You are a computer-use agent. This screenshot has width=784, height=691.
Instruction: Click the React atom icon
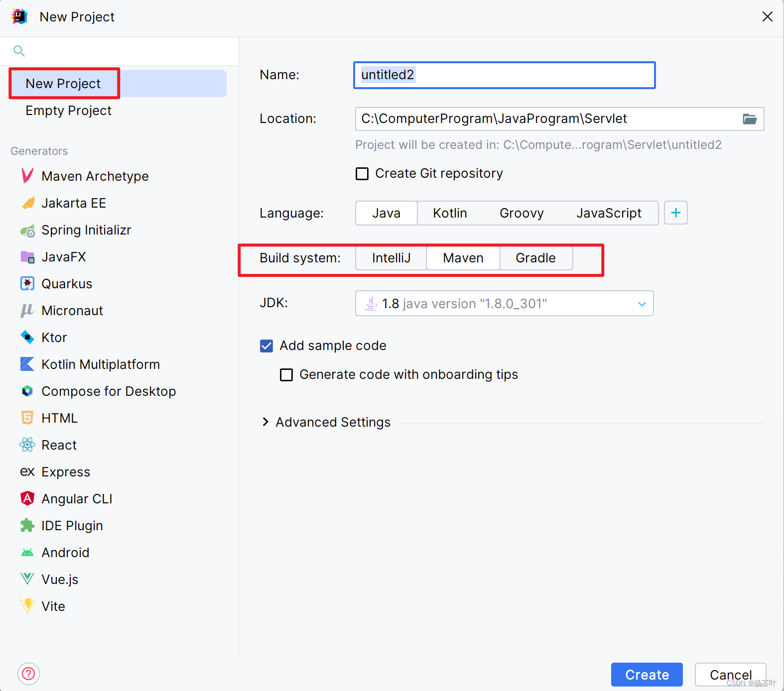(x=27, y=445)
